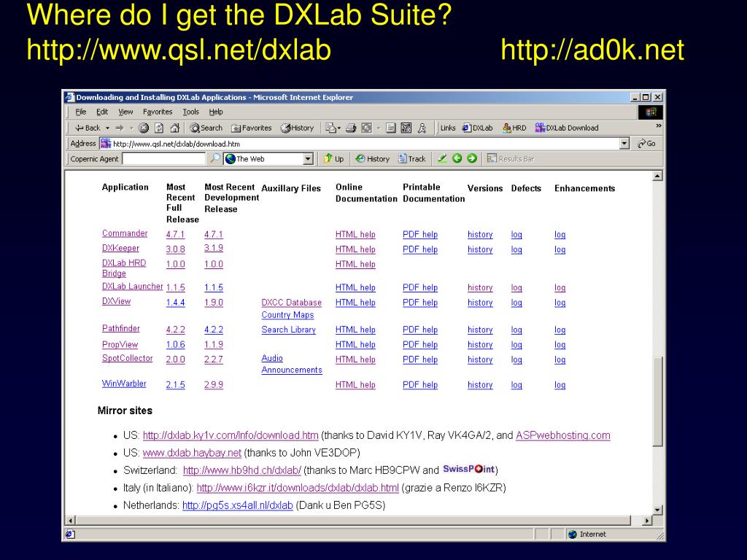Screen dimensions: 747x560
Task: Refresh the page with the Refresh icon
Action: pos(159,128)
